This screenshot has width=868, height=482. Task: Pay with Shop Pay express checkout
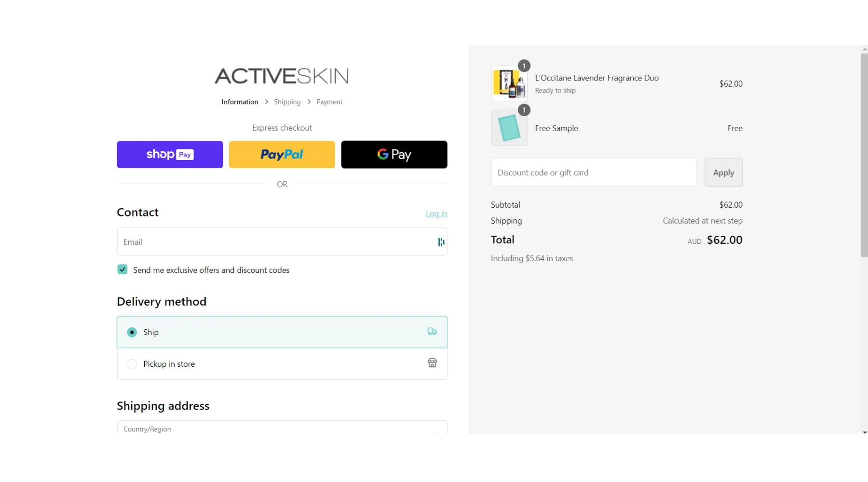pyautogui.click(x=170, y=155)
